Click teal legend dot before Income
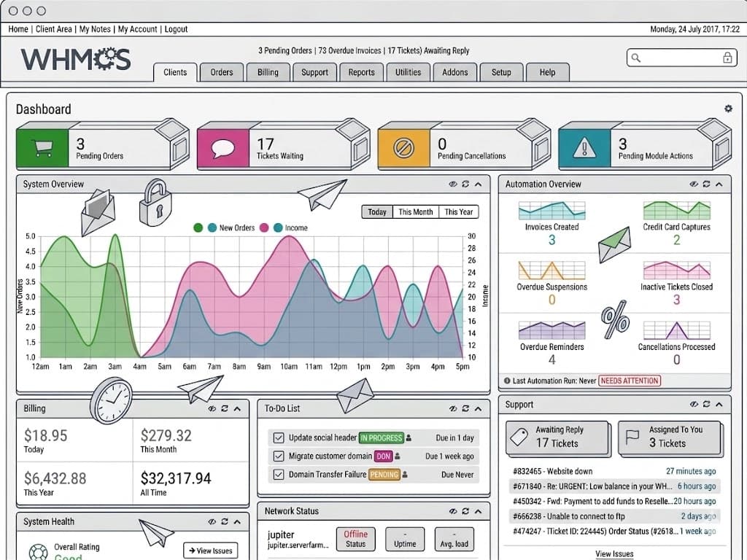The image size is (747, 560). point(278,227)
